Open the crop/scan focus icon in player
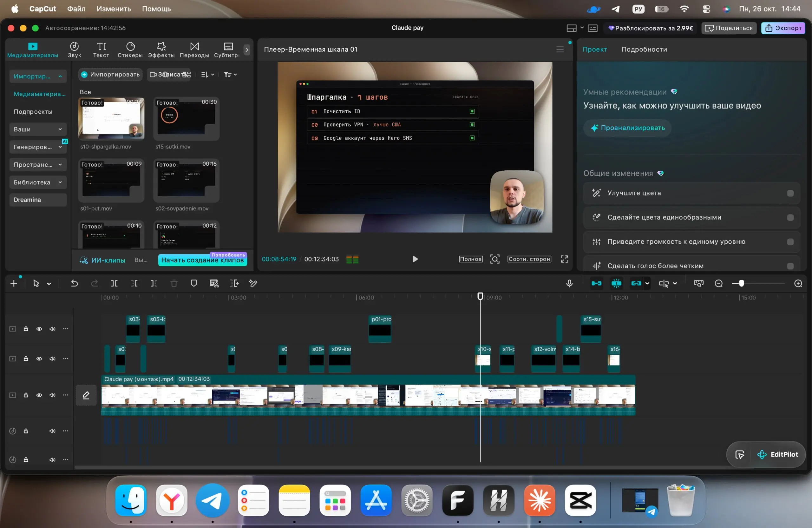812x528 pixels. (495, 259)
